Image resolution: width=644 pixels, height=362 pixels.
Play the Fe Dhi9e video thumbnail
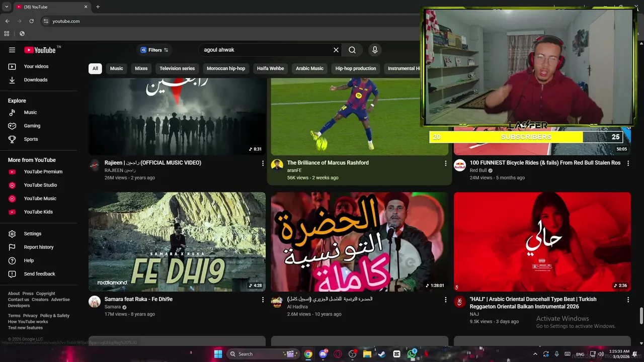pyautogui.click(x=177, y=242)
